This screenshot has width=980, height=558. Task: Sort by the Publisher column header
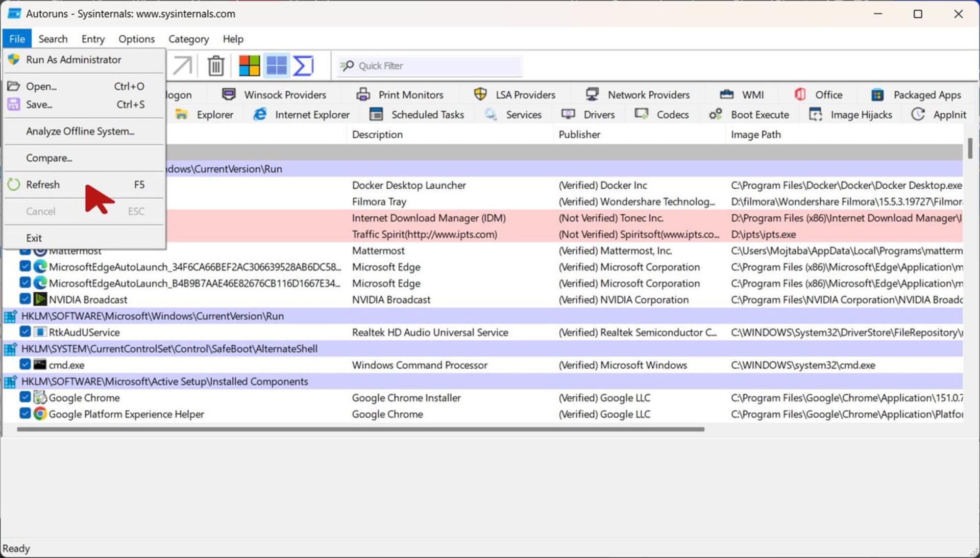click(639, 135)
